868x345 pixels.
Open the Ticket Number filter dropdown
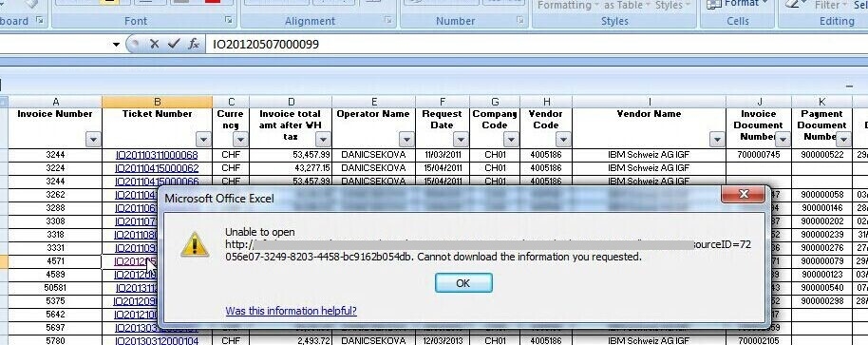[x=204, y=140]
